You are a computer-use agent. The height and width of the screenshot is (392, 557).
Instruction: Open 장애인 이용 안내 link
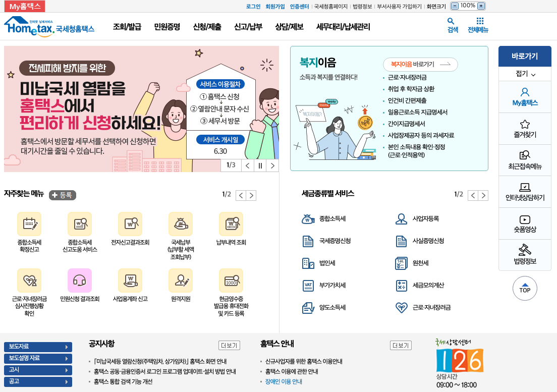[284, 382]
